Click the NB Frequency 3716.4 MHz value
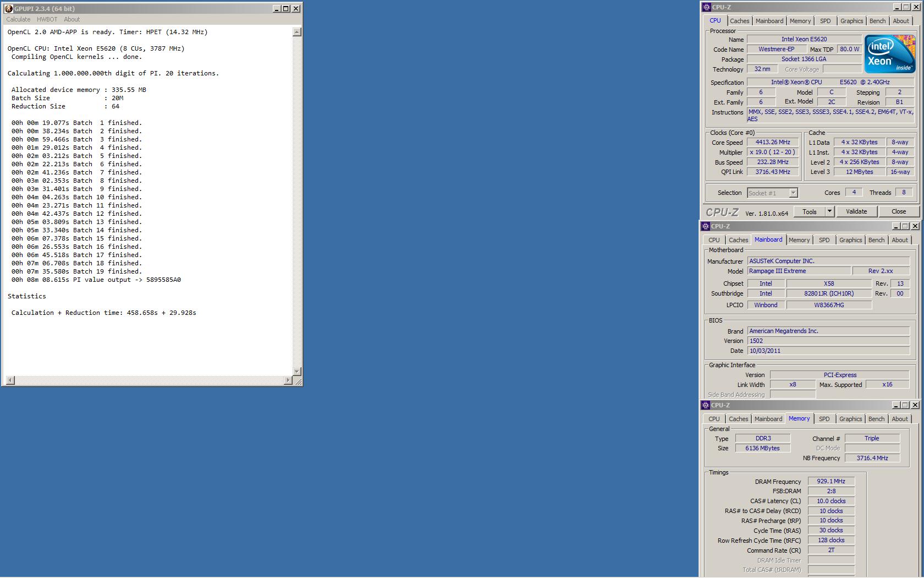Screen dimensions: 924x578 point(872,458)
